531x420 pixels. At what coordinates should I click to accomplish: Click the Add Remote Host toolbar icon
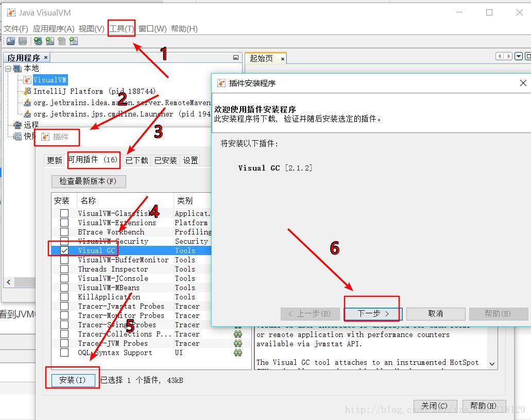point(38,41)
